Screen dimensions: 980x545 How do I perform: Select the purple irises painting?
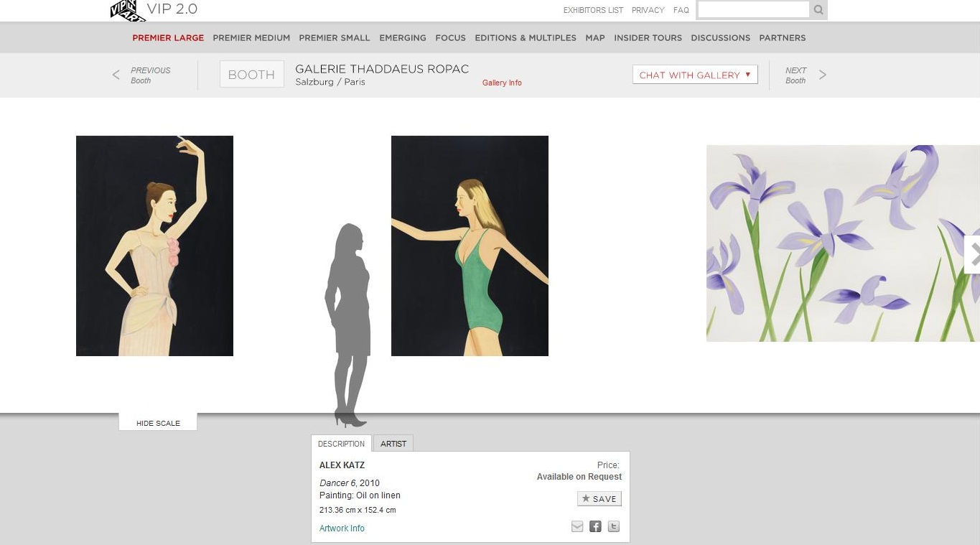click(x=843, y=243)
